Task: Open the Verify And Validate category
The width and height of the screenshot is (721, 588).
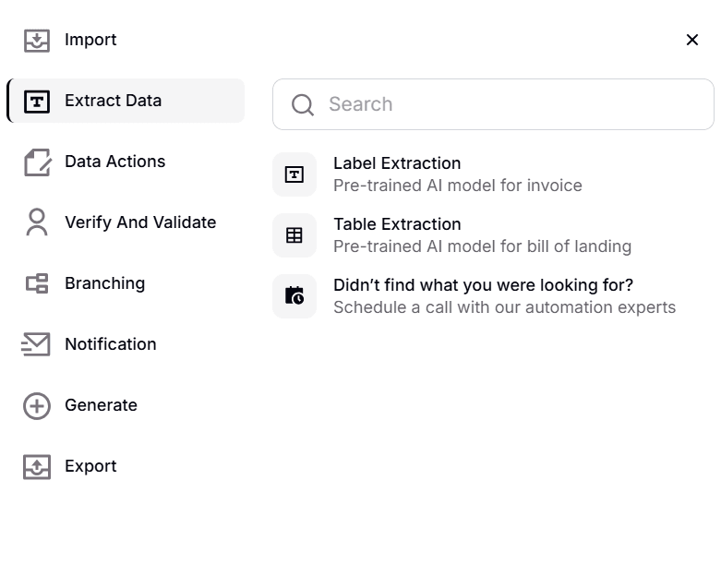Action: point(139,222)
